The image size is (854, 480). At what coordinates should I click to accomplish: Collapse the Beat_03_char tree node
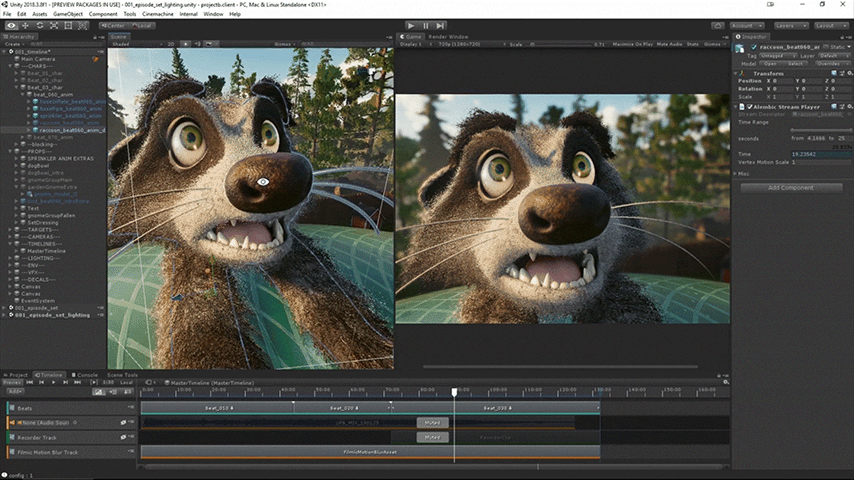(x=16, y=87)
